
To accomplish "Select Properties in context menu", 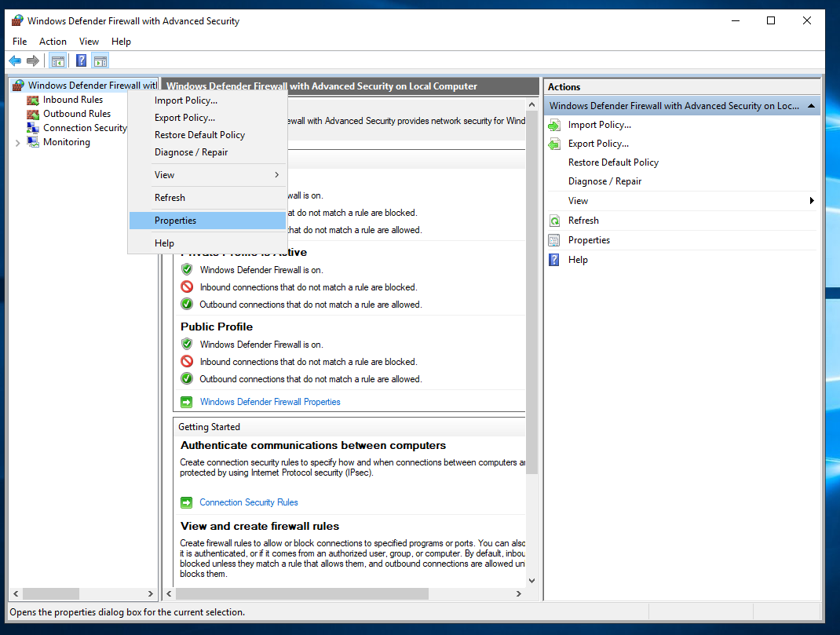I will [207, 221].
